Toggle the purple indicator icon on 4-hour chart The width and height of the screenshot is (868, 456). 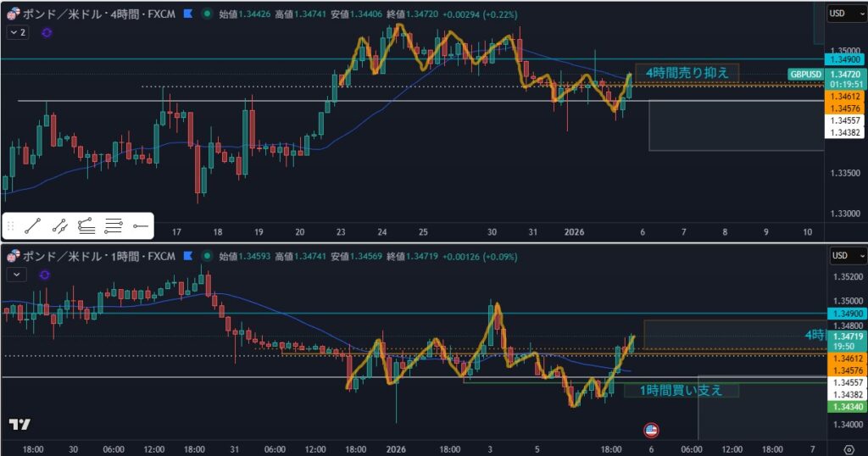coord(46,32)
